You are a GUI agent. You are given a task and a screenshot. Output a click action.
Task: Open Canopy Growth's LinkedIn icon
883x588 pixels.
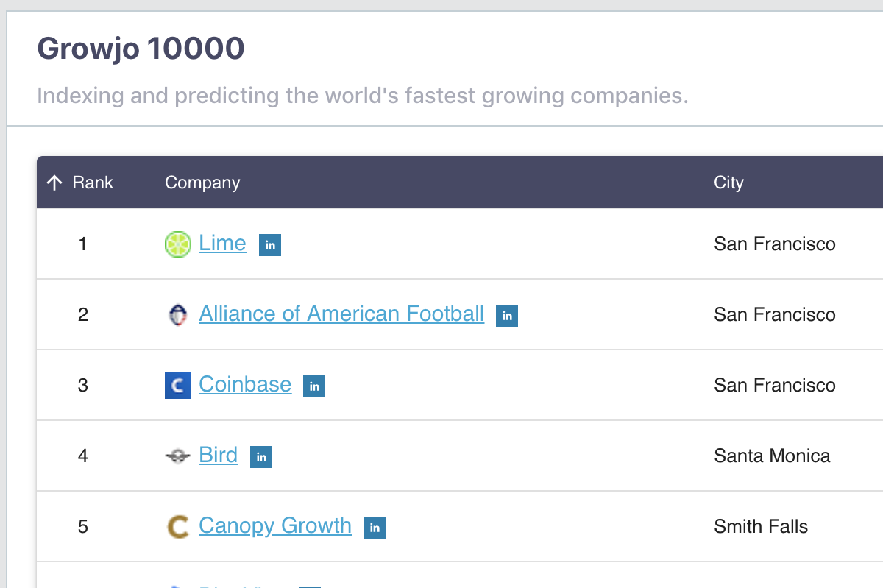pyautogui.click(x=375, y=528)
